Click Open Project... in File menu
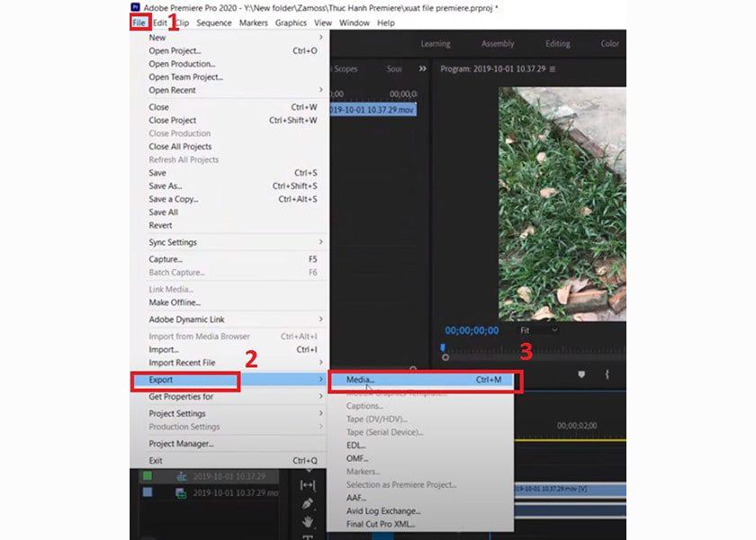This screenshot has height=540, width=756. 229,50
